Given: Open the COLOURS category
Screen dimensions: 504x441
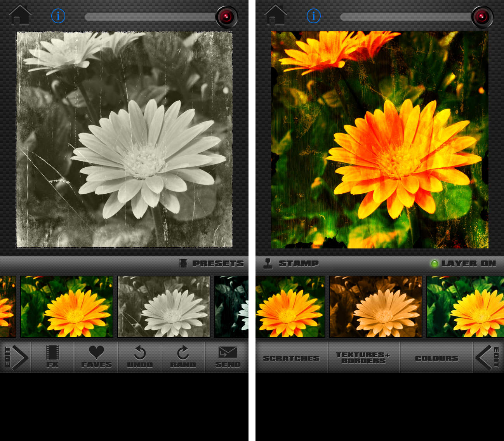Looking at the screenshot, I should coord(436,358).
